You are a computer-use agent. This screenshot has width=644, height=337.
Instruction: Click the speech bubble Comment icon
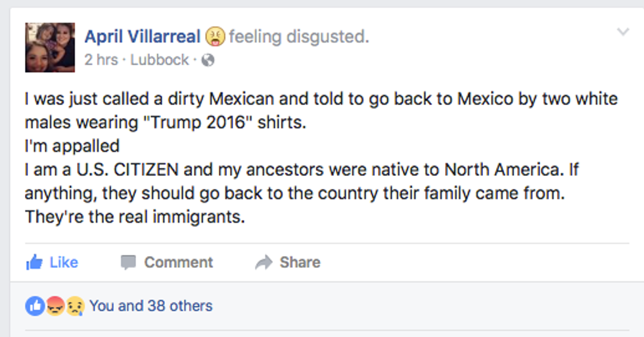[128, 263]
